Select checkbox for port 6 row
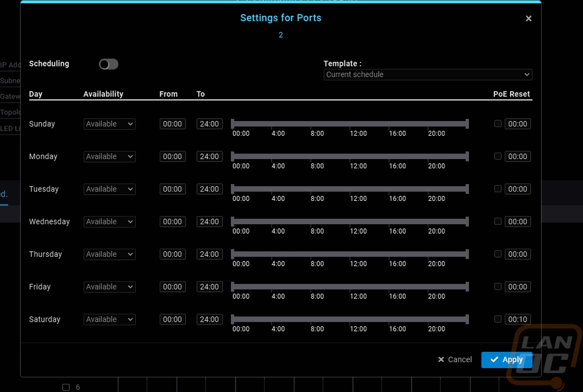The width and height of the screenshot is (583, 392). coord(66,387)
